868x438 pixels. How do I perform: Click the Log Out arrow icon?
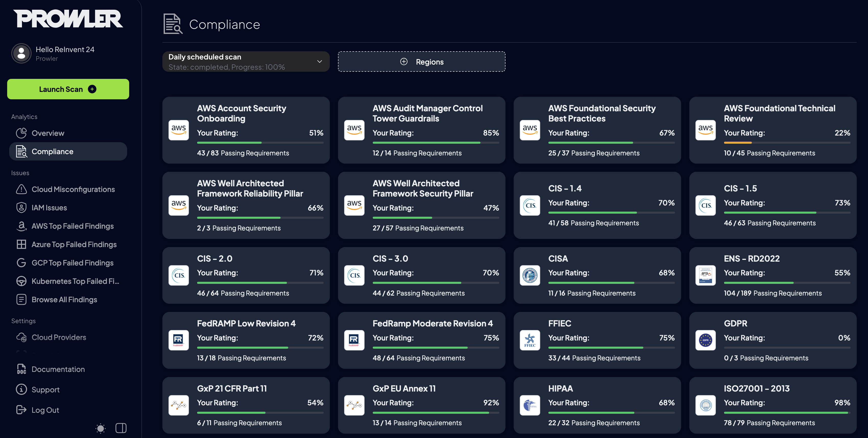click(21, 410)
